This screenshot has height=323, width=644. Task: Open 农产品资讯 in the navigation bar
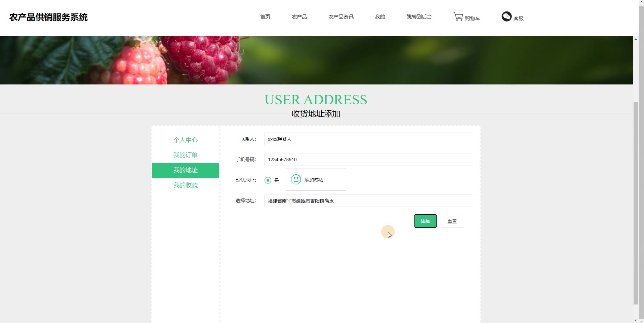pos(341,16)
